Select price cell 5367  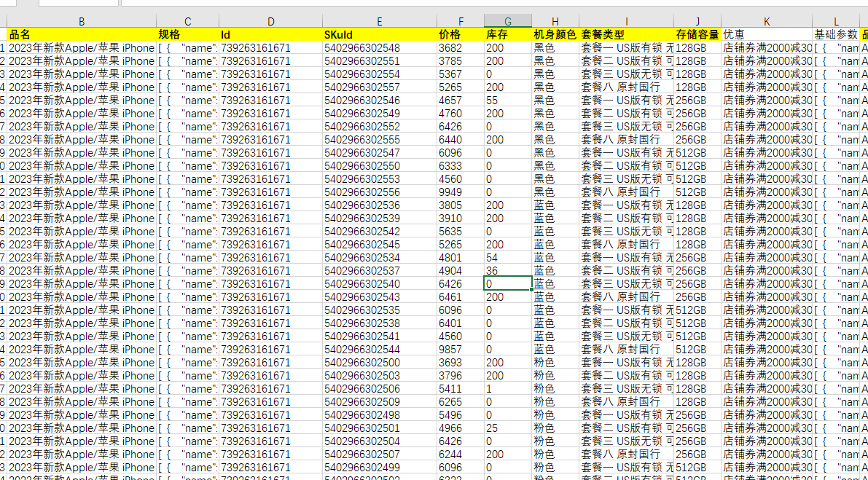point(461,74)
